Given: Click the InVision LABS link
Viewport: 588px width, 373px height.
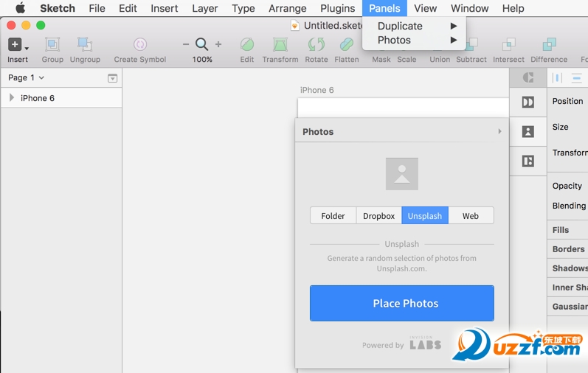Looking at the screenshot, I should (x=425, y=343).
